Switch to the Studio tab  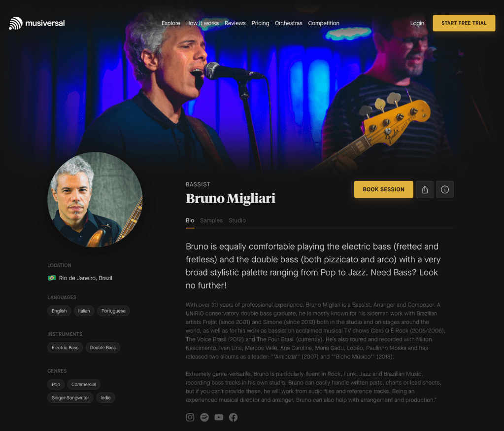(x=237, y=220)
